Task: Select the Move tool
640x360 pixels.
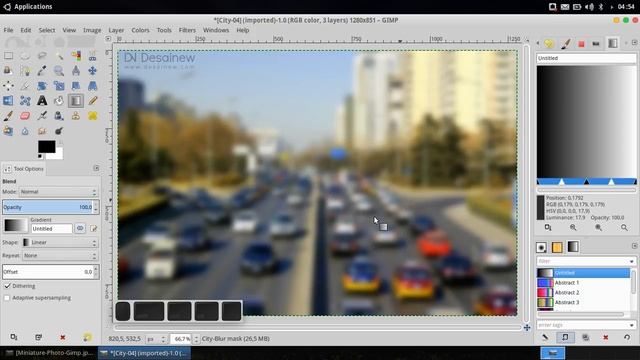Action: pyautogui.click(x=93, y=71)
